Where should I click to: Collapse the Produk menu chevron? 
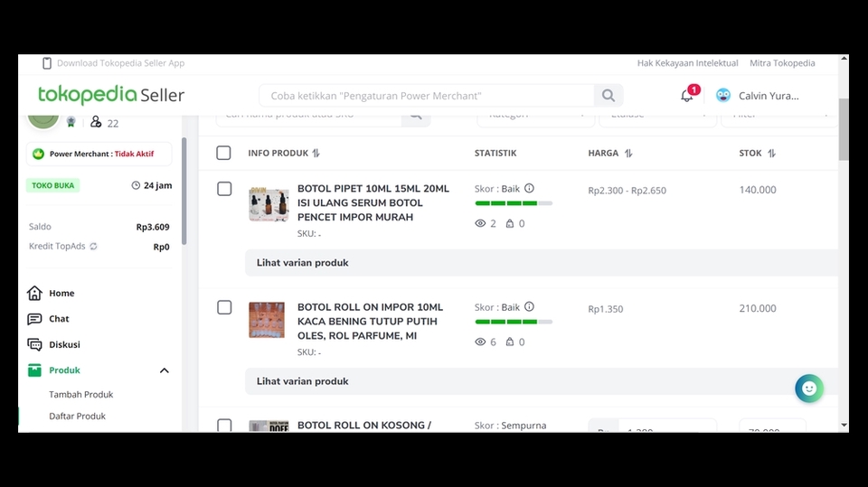pos(165,370)
